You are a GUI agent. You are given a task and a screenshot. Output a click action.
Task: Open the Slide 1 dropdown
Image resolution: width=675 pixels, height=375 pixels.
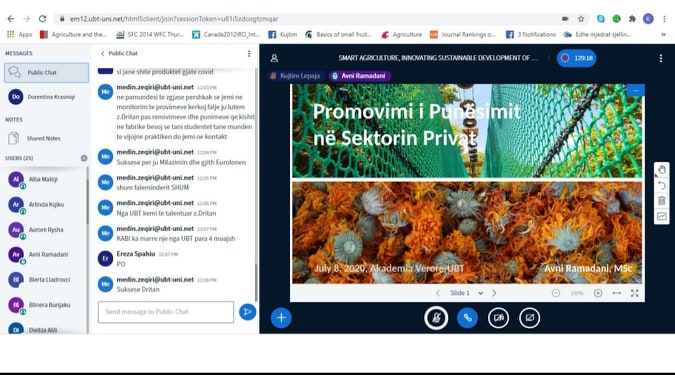[466, 293]
